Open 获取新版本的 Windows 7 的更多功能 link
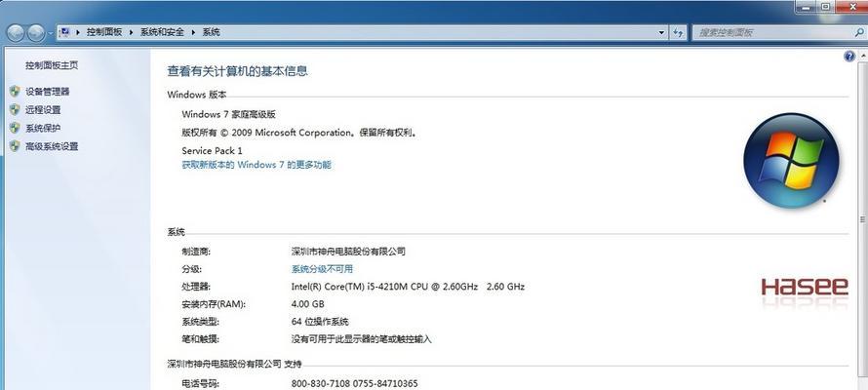Image resolution: width=868 pixels, height=390 pixels. tap(256, 165)
